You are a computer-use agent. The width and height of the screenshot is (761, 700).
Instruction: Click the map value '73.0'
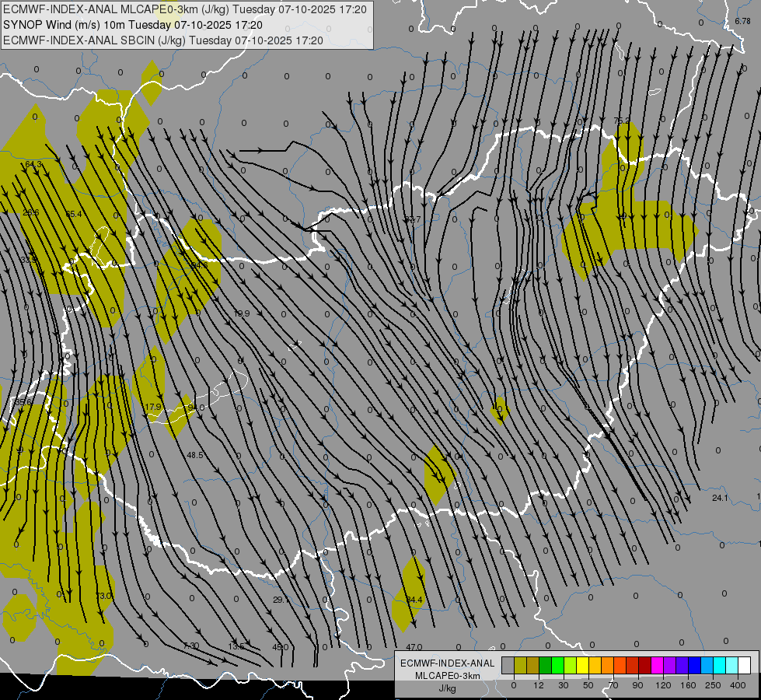pos(104,596)
